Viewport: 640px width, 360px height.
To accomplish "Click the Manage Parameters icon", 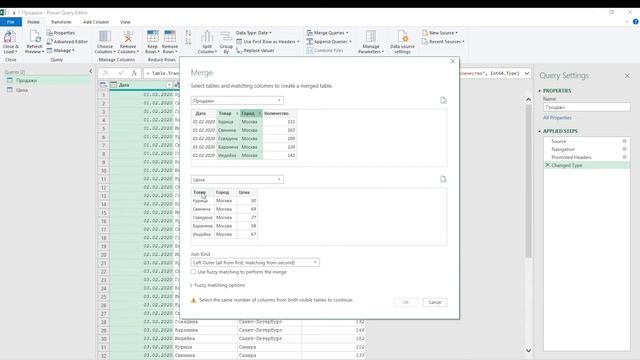I will [x=371, y=37].
